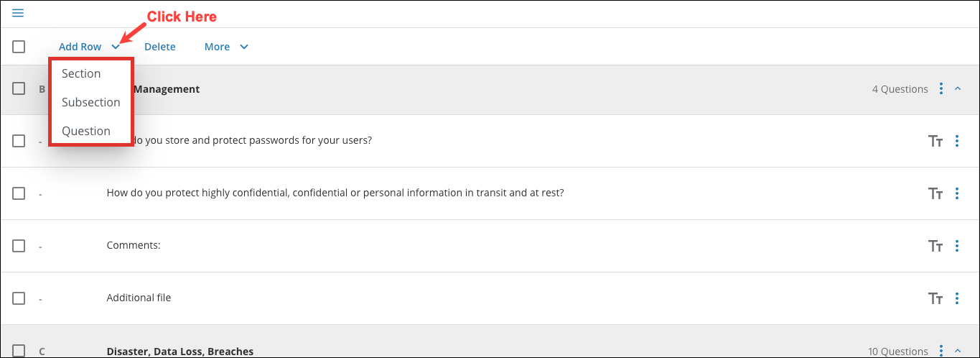Open three-dot menu for Additional file row
Screen dimensions: 980x358
coord(957,298)
